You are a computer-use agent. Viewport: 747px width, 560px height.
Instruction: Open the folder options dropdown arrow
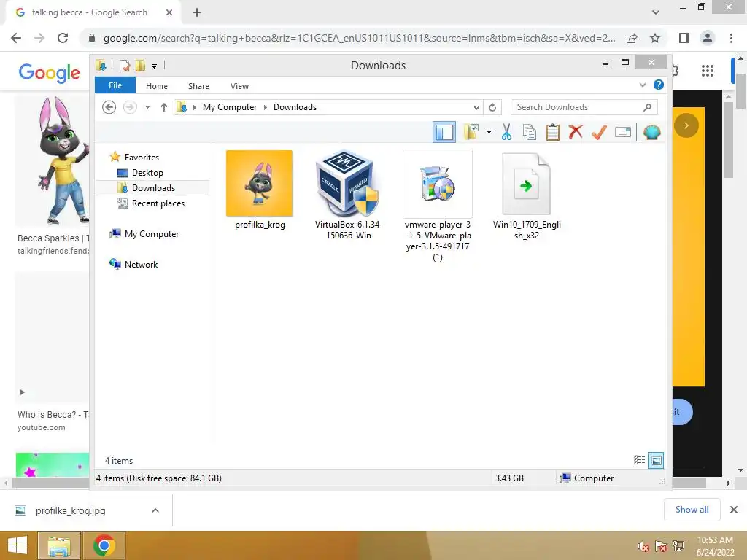click(x=489, y=132)
